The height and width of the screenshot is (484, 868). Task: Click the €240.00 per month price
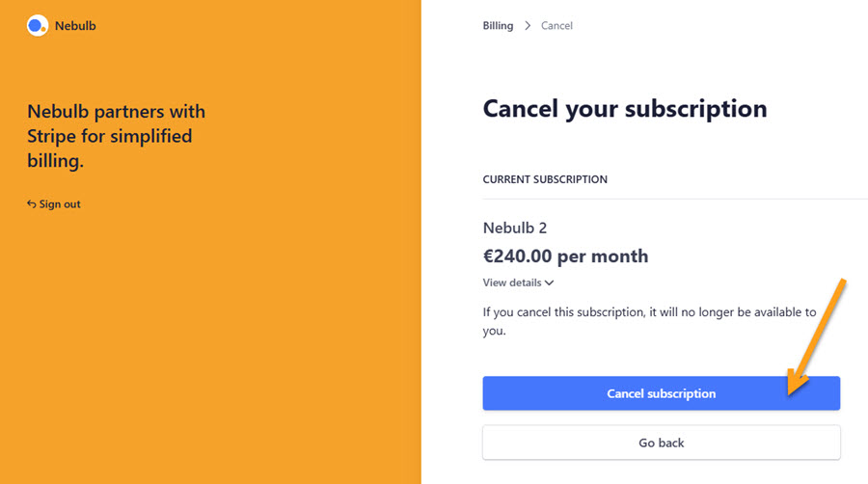(x=565, y=256)
